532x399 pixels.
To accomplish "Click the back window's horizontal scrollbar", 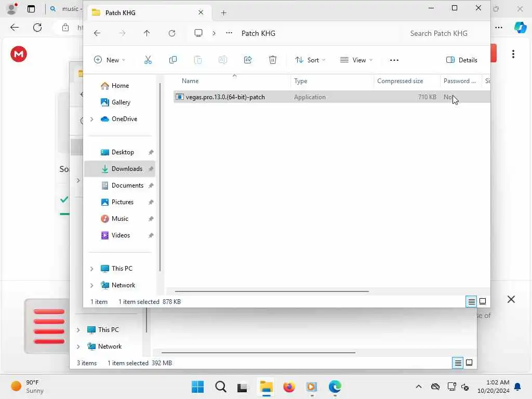I will 258,353.
